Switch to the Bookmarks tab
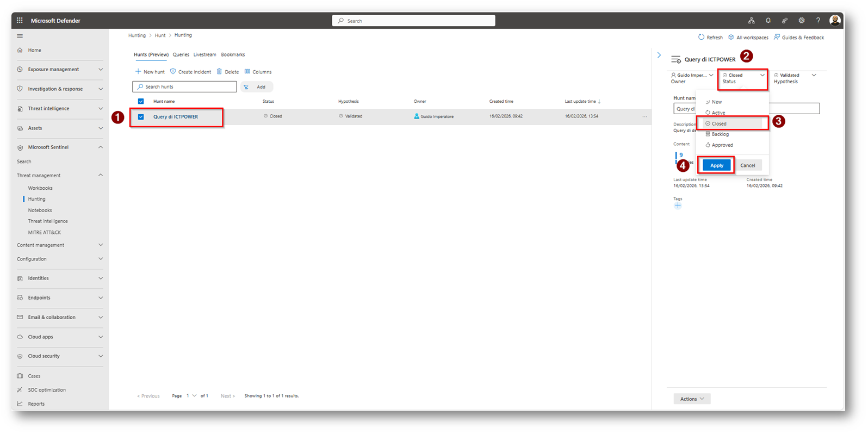This screenshot has width=868, height=434. pos(233,54)
